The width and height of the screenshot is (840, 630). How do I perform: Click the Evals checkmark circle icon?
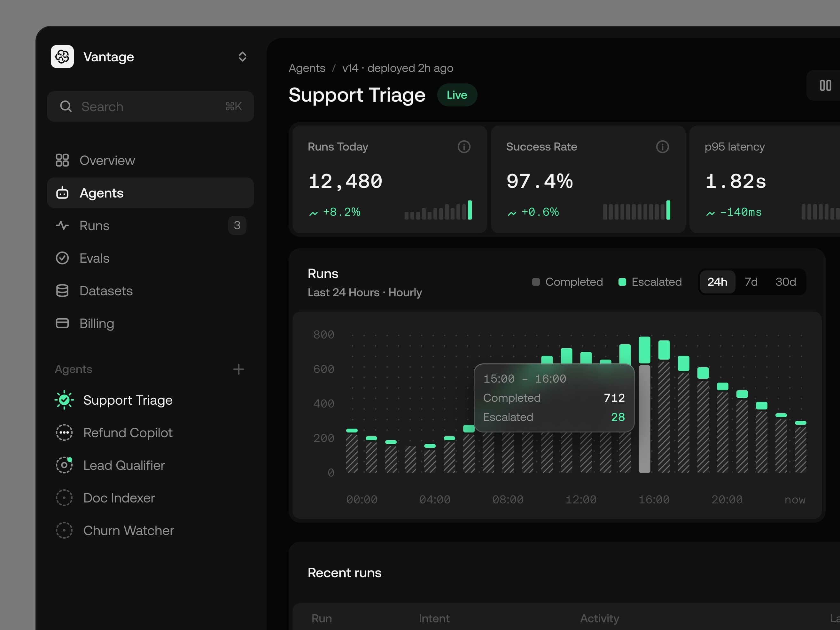62,258
